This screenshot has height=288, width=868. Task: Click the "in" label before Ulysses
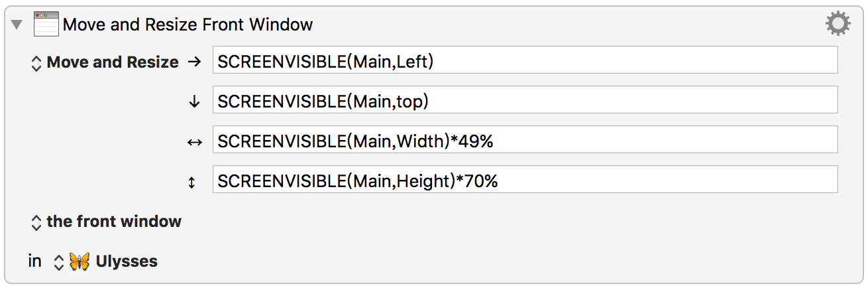(34, 261)
